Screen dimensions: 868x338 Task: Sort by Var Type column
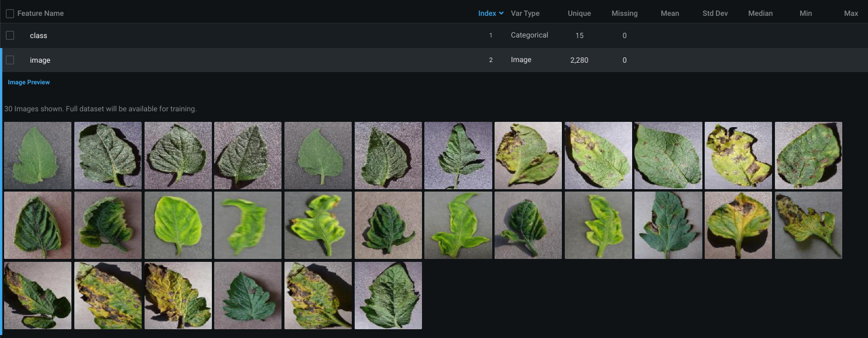tap(525, 13)
